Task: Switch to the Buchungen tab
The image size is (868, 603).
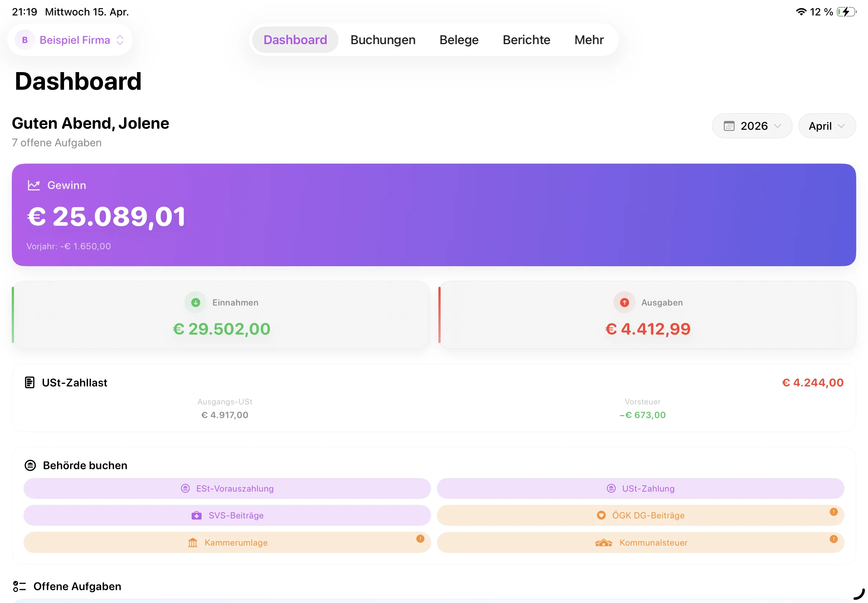Action: pyautogui.click(x=383, y=40)
